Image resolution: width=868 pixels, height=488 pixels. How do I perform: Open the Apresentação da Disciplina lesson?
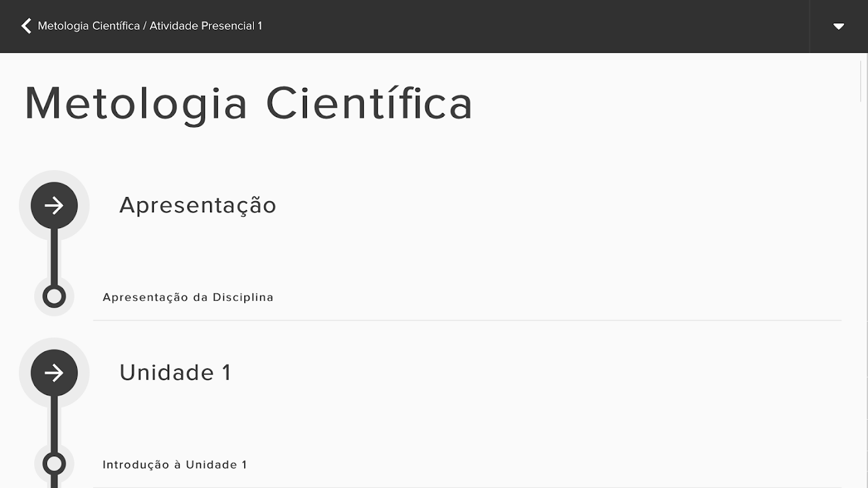188,298
